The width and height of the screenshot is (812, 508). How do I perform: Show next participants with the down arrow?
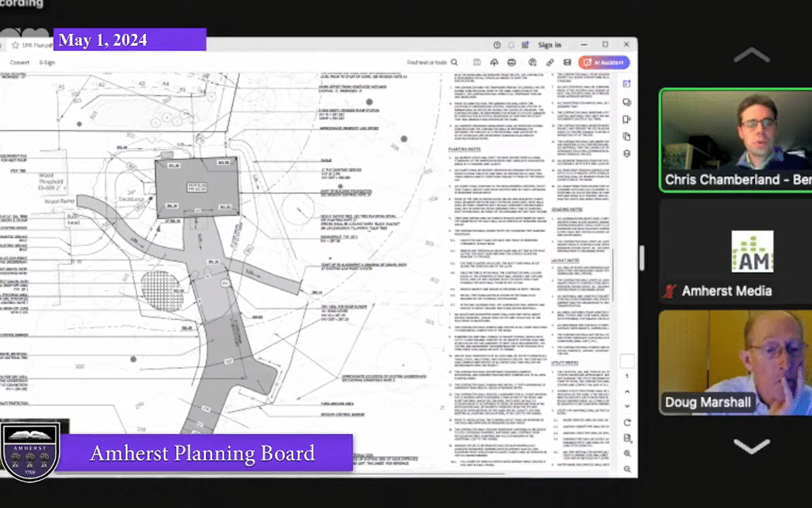752,446
